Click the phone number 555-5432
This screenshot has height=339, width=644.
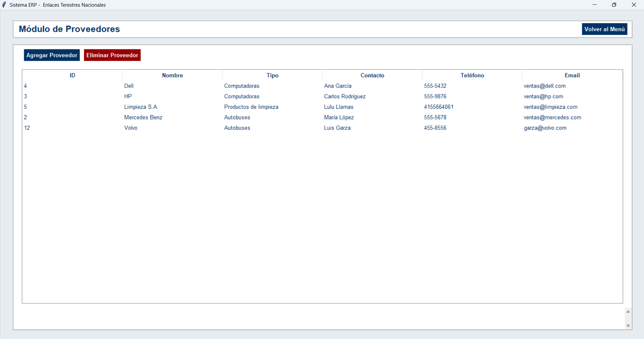click(x=435, y=86)
